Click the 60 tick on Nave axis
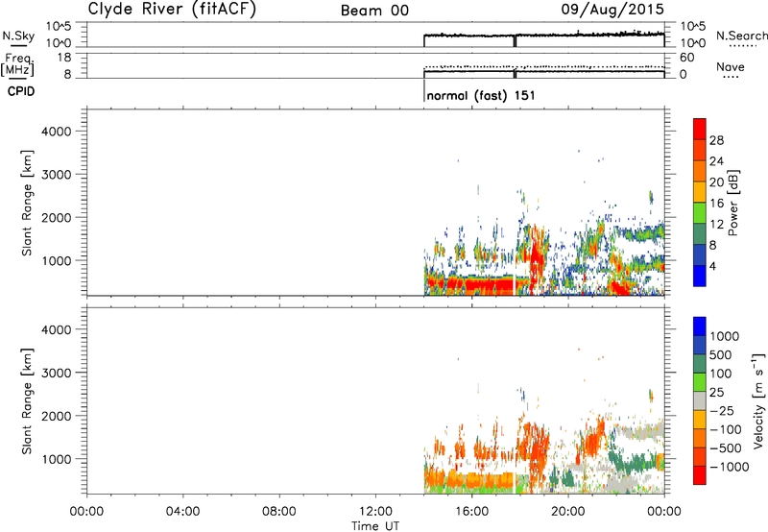This screenshot has height=532, width=768. pos(687,58)
